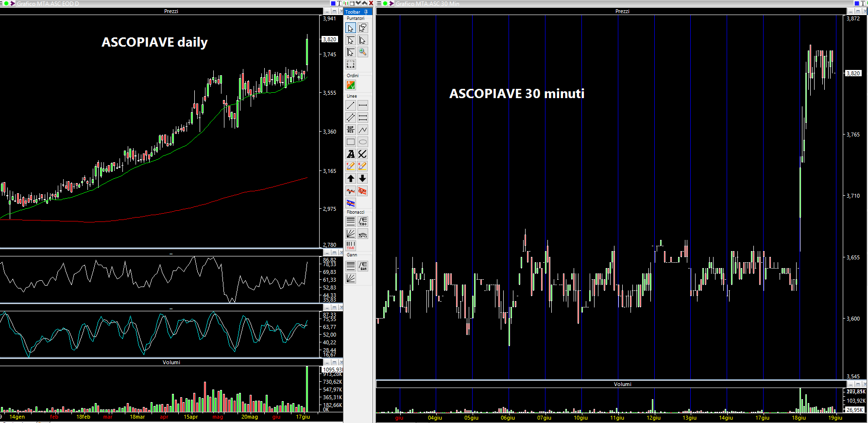Image resolution: width=868 pixels, height=423 pixels.
Task: Click the 17giu date on daily time axis
Action: 303,417
